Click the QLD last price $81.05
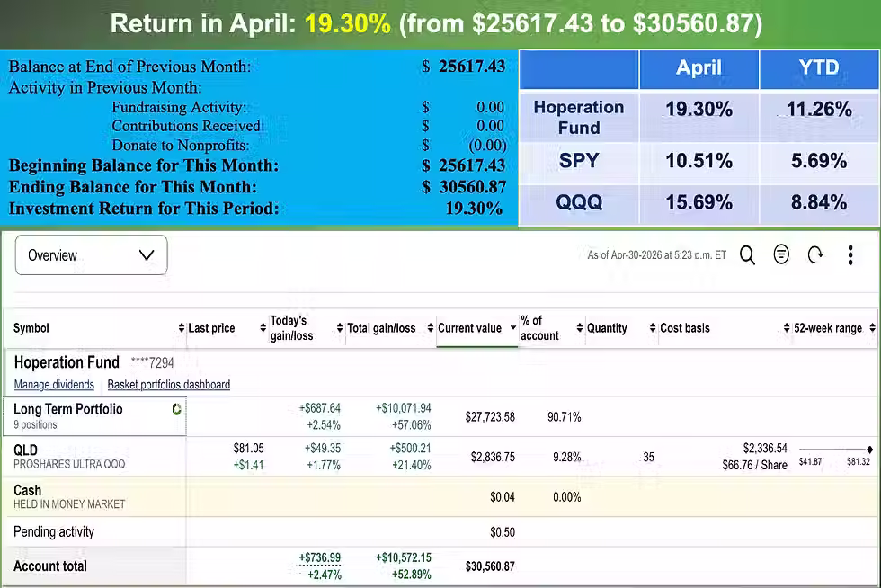Image resolution: width=881 pixels, height=588 pixels. (248, 448)
